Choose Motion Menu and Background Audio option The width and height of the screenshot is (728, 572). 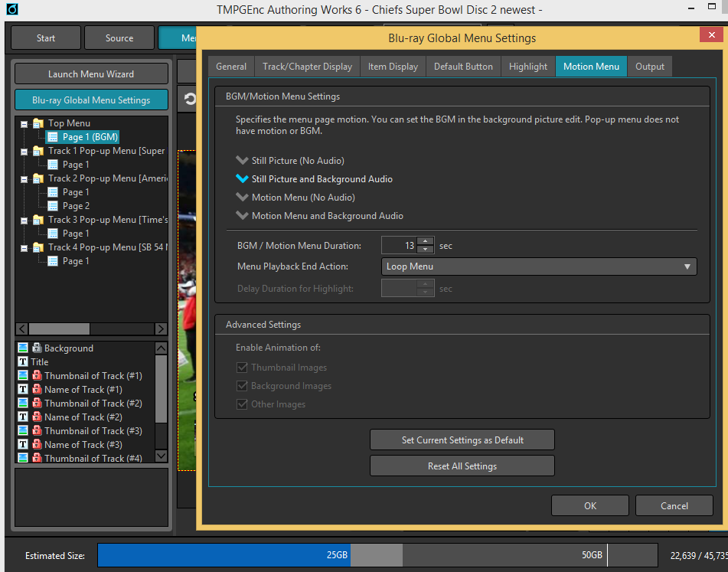(319, 216)
